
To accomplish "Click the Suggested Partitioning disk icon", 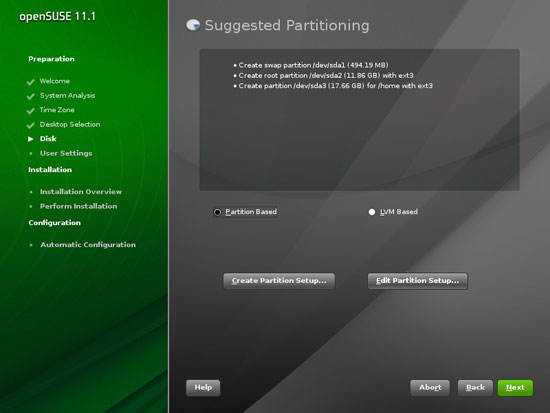I will pos(193,25).
